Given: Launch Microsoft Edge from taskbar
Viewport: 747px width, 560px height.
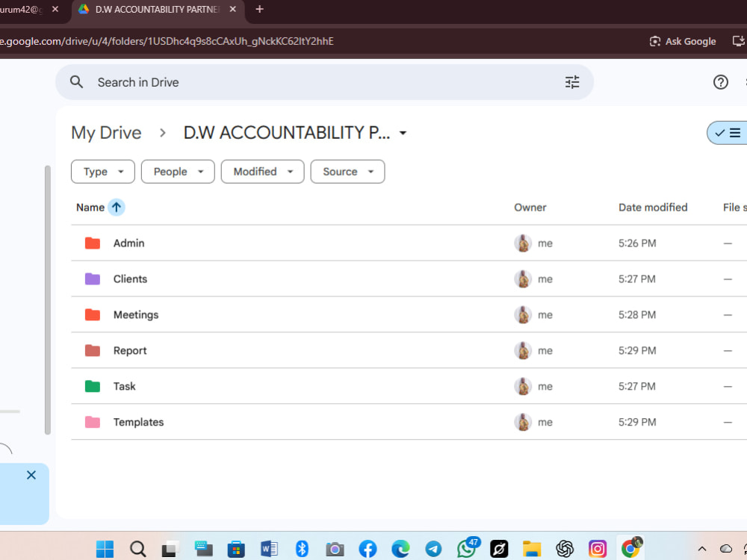Looking at the screenshot, I should (400, 549).
